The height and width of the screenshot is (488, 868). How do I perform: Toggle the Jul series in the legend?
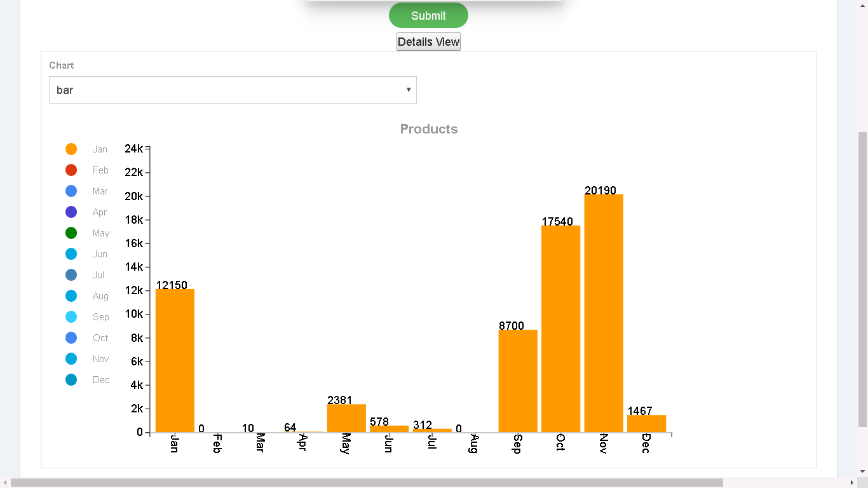(71, 274)
